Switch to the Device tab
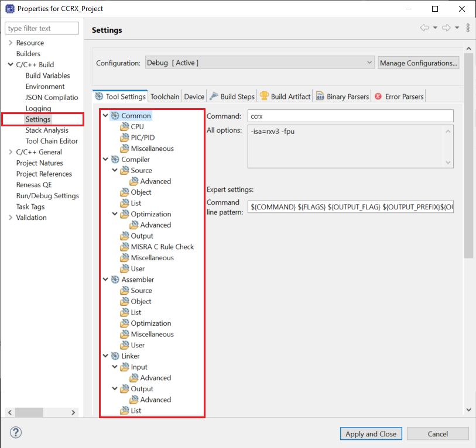Screen dimensions: 476x448 [194, 97]
